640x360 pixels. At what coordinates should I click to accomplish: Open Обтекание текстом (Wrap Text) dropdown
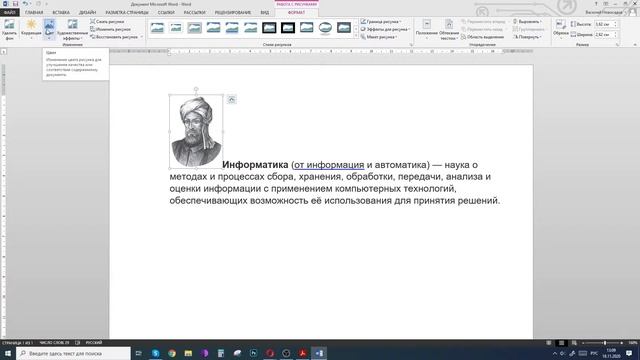click(x=449, y=29)
